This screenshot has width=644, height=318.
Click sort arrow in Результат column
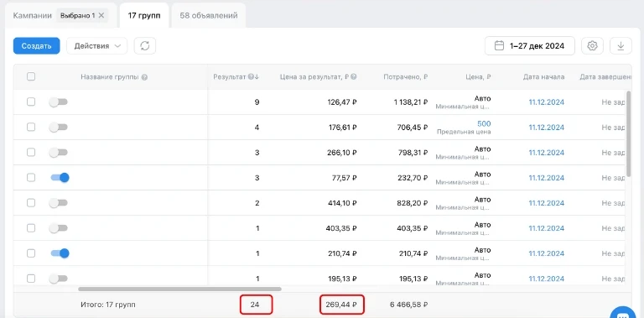click(257, 77)
